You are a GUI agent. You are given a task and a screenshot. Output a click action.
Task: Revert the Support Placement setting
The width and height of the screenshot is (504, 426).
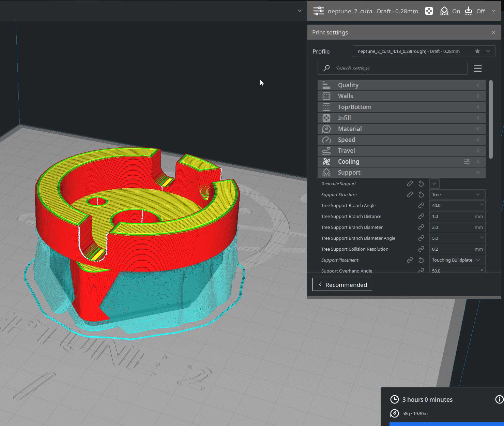(x=421, y=260)
